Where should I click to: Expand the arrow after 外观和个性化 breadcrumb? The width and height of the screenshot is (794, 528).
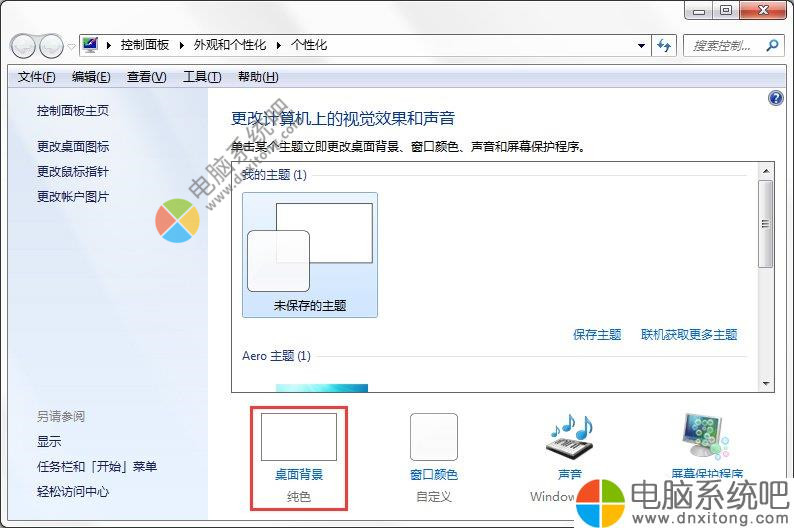tap(279, 46)
